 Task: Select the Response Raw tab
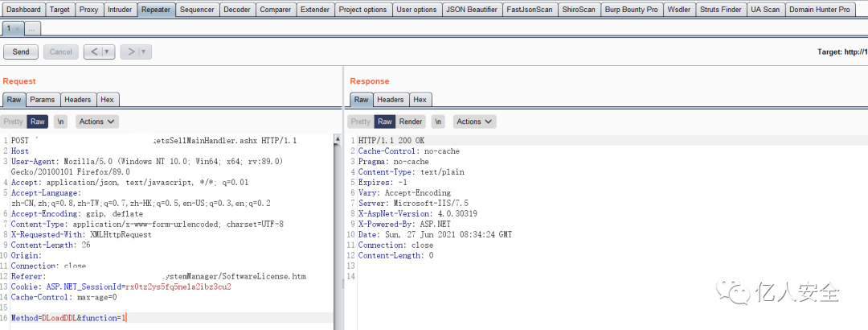click(361, 99)
